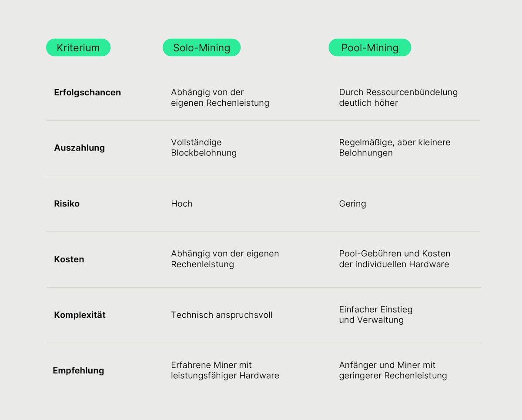Click the Empfehlung row label
This screenshot has width=522, height=420.
(x=78, y=370)
